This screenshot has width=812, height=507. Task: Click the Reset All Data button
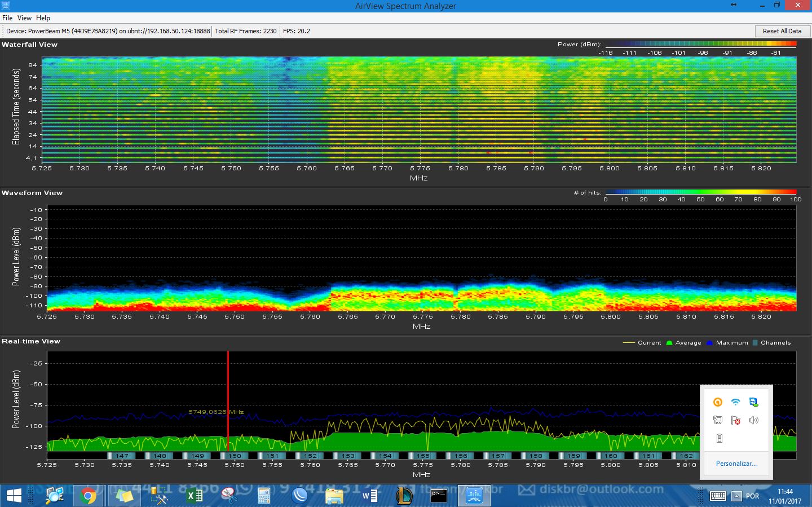pyautogui.click(x=782, y=31)
